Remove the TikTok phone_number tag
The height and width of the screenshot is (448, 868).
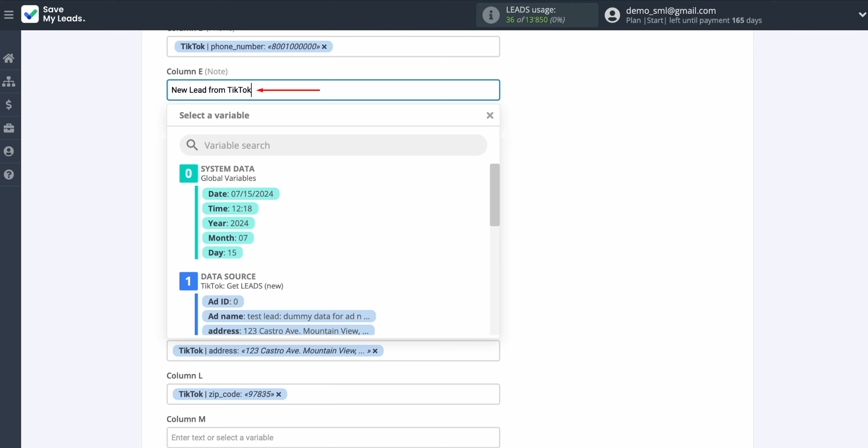(324, 47)
